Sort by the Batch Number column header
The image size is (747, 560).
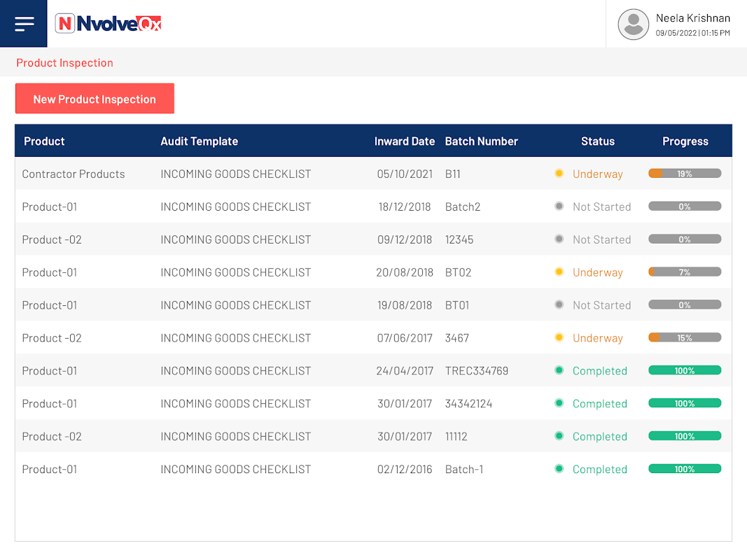481,141
